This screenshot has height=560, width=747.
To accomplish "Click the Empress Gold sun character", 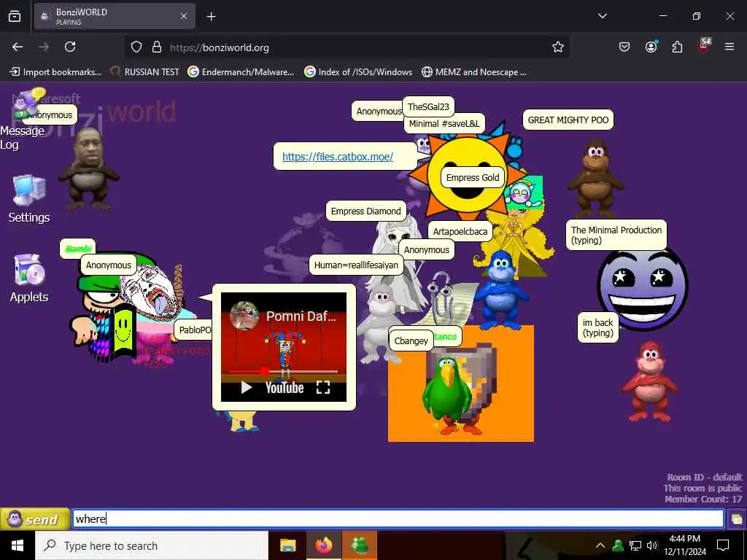I will [467, 174].
